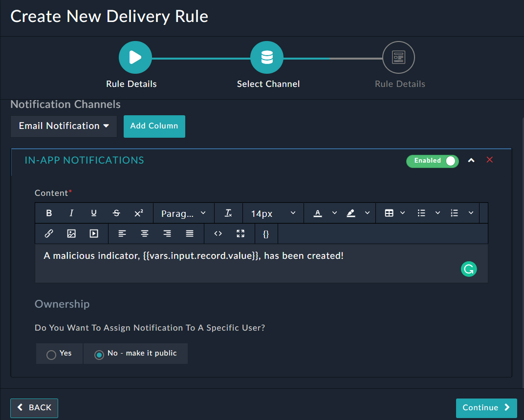This screenshot has height=420, width=524.
Task: Insert an image into the content editor
Action: pyautogui.click(x=71, y=233)
